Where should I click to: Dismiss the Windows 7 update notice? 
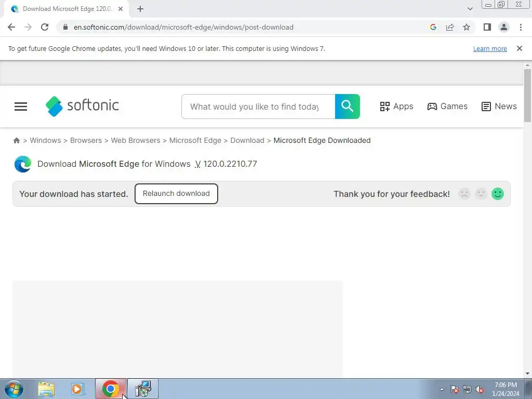pyautogui.click(x=519, y=48)
